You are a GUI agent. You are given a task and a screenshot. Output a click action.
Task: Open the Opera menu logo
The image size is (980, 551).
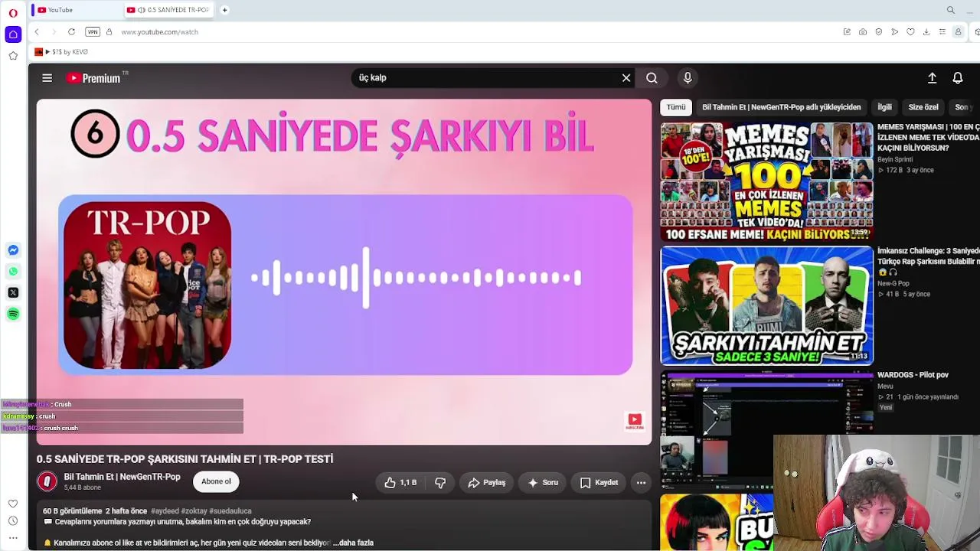(x=13, y=12)
